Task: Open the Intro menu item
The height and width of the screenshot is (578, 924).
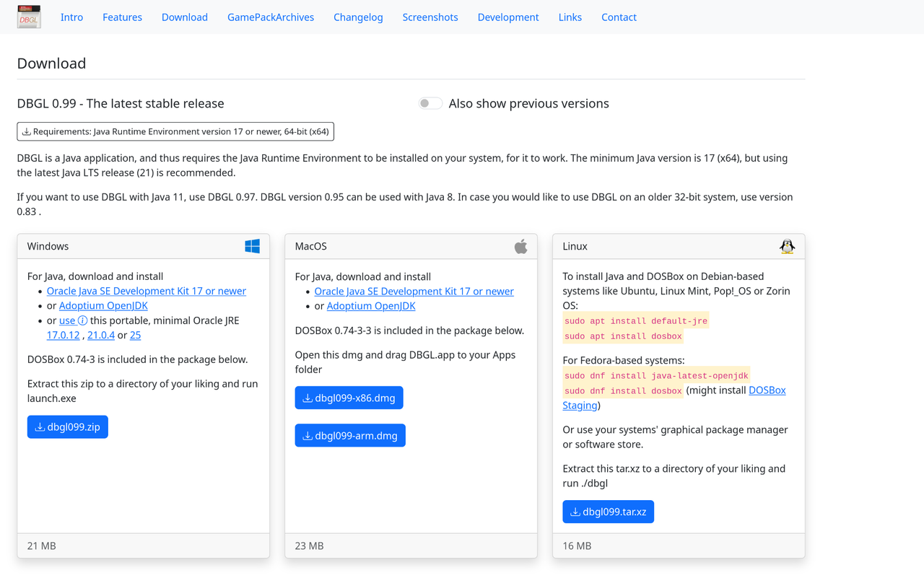Action: 71,17
